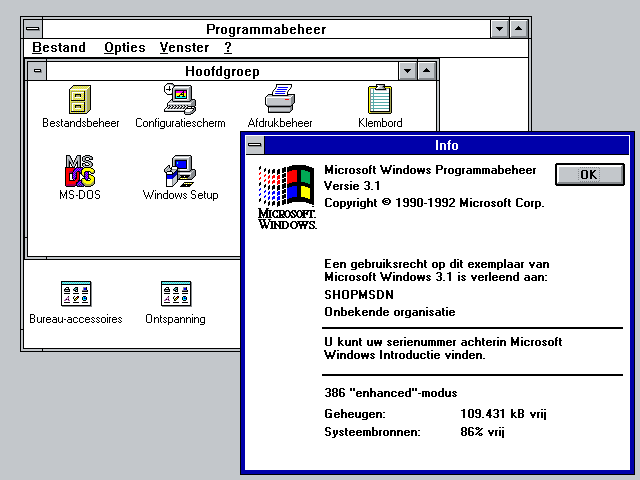Click the Klembord clipboard icon
The width and height of the screenshot is (640, 480).
[x=380, y=100]
